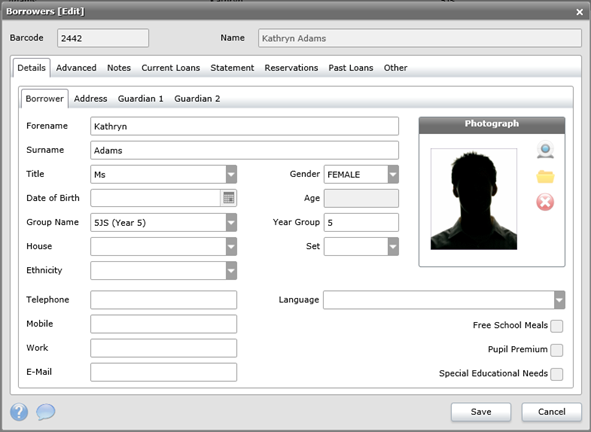Expand the Title dropdown

tap(231, 175)
